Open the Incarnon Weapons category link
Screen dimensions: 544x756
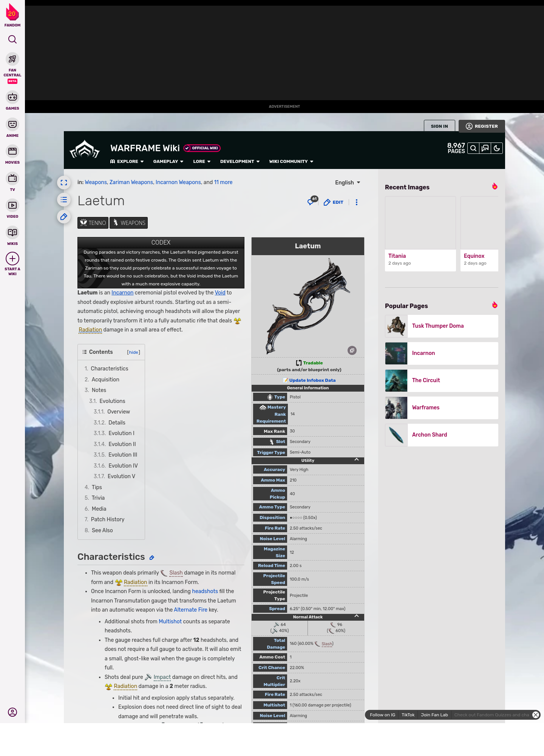[x=178, y=182]
